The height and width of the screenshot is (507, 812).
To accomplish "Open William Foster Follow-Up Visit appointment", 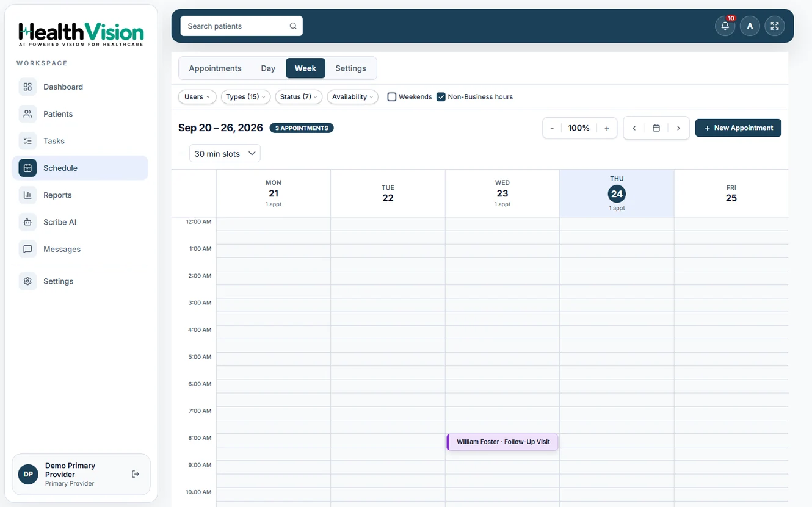I will [502, 442].
